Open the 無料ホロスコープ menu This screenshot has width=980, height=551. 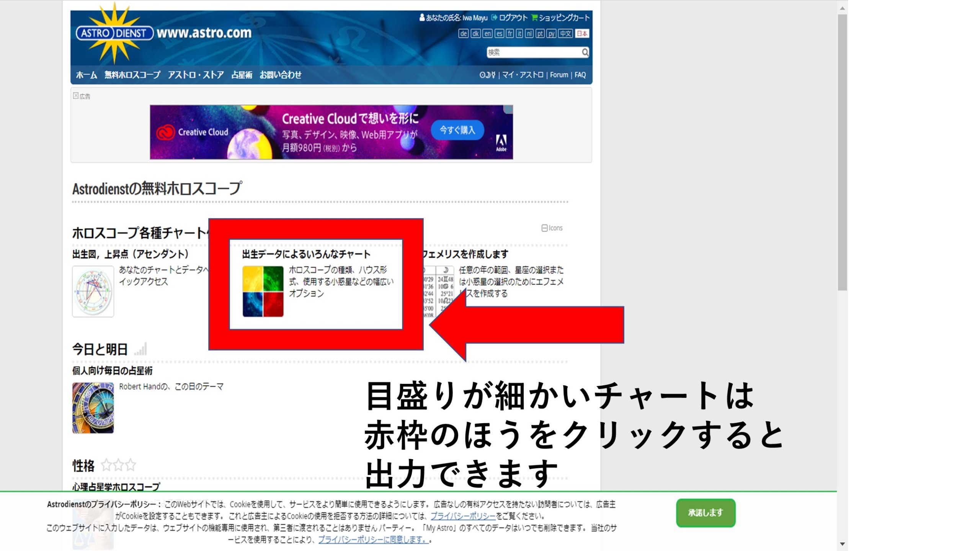tap(132, 75)
